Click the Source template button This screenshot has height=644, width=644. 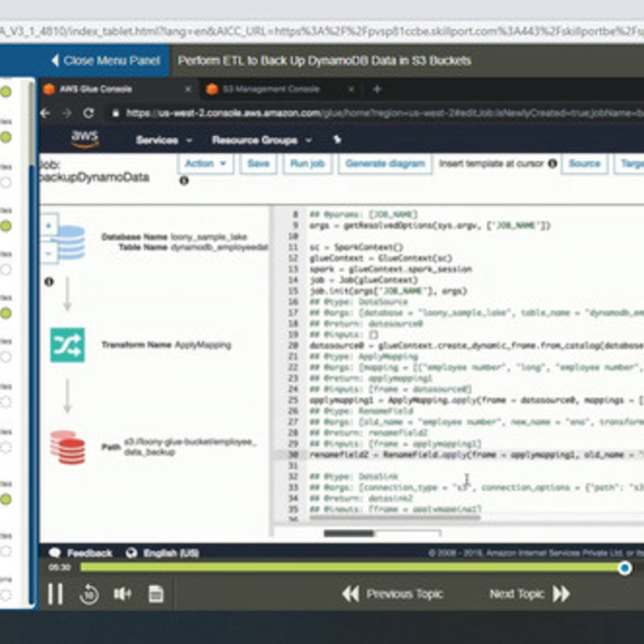(x=584, y=164)
